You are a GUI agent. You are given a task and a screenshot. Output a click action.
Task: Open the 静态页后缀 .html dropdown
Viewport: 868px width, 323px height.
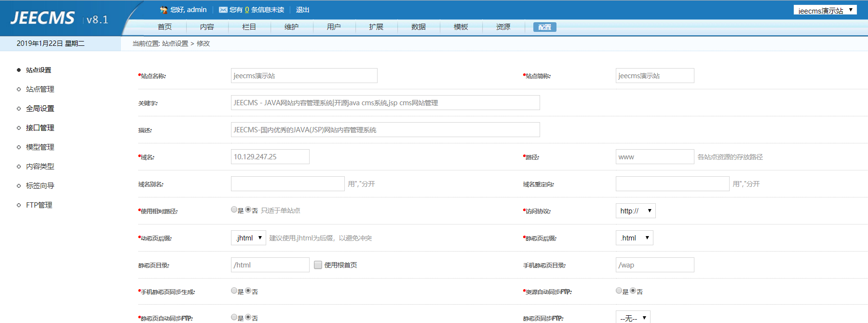(x=634, y=238)
